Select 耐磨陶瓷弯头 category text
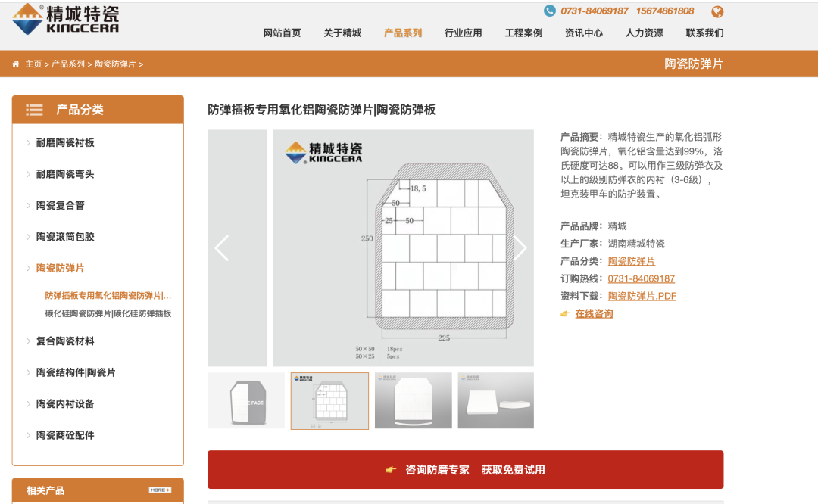 (x=65, y=174)
